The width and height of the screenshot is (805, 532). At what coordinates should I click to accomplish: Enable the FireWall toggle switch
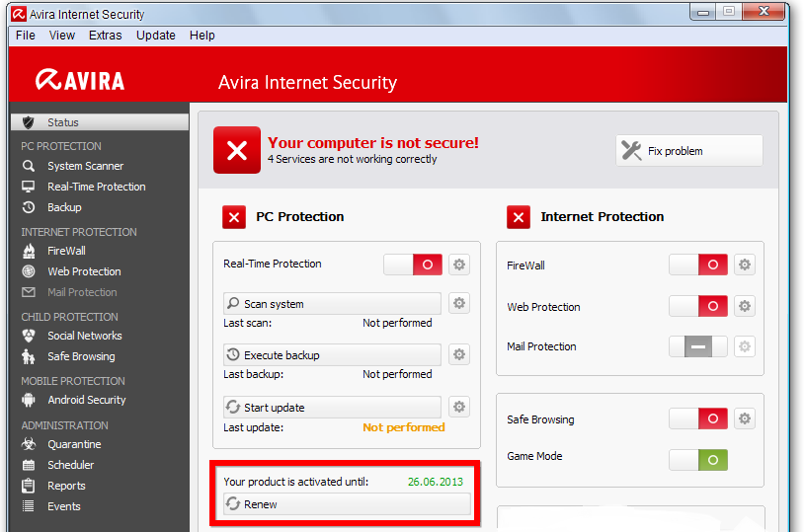point(698,265)
